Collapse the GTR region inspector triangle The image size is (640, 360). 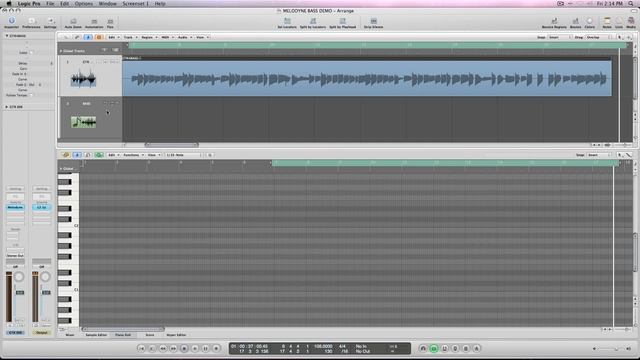[7, 36]
